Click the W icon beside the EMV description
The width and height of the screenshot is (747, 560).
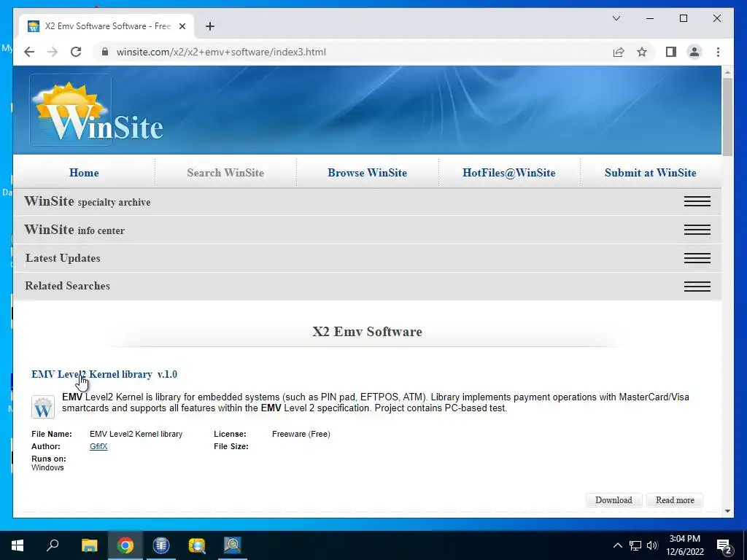(43, 407)
